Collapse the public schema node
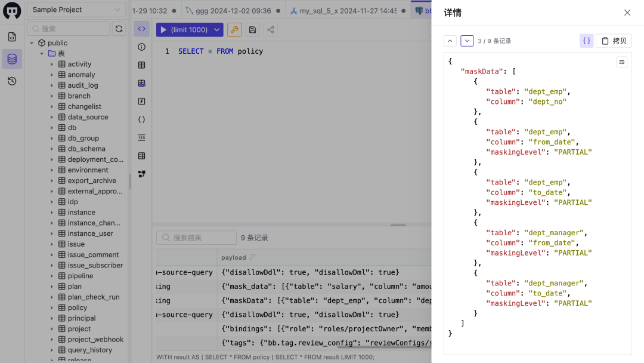644x363 pixels. pyautogui.click(x=32, y=43)
